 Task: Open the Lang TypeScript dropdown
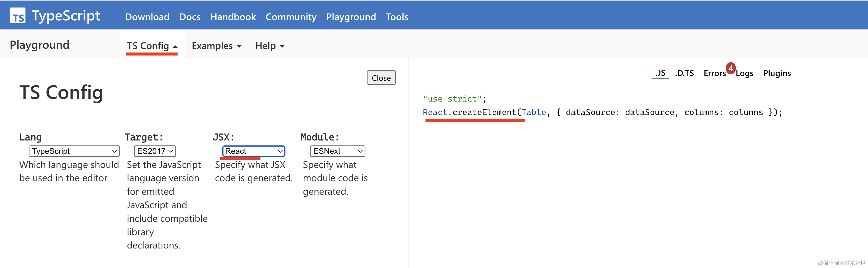tap(74, 151)
